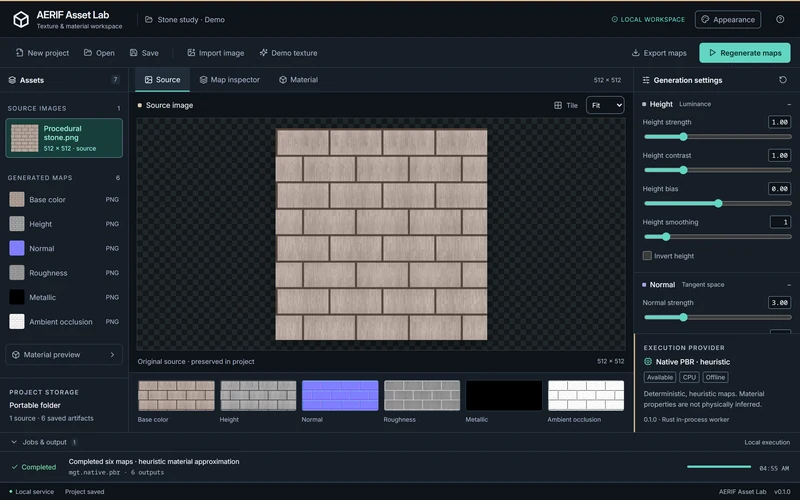Toggle the Tile view
The image size is (800, 500).
point(566,105)
